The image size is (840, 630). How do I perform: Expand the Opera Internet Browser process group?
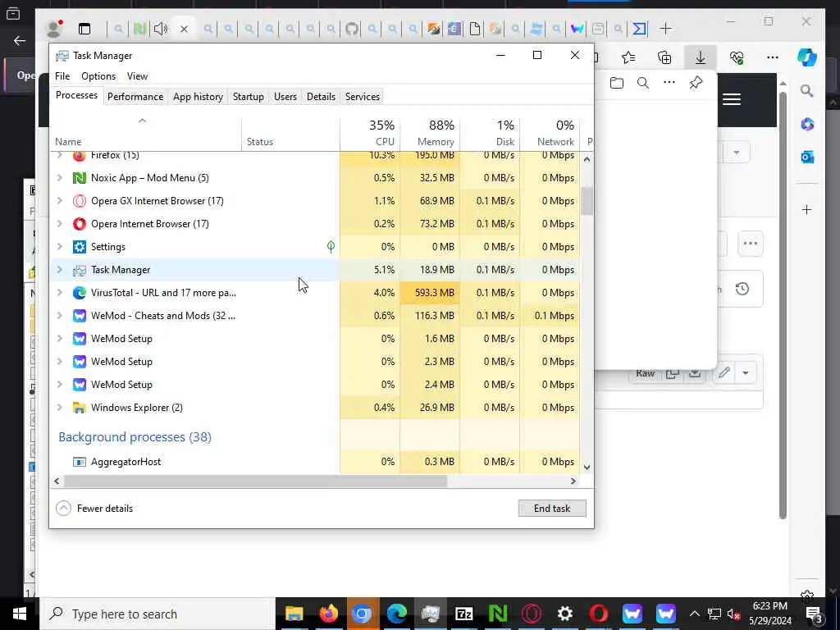point(59,224)
